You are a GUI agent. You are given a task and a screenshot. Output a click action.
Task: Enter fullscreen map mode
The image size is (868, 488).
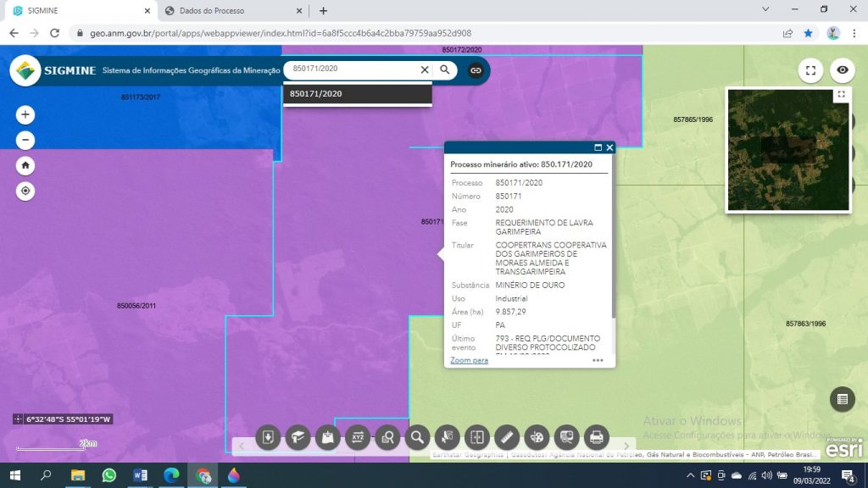(x=810, y=70)
